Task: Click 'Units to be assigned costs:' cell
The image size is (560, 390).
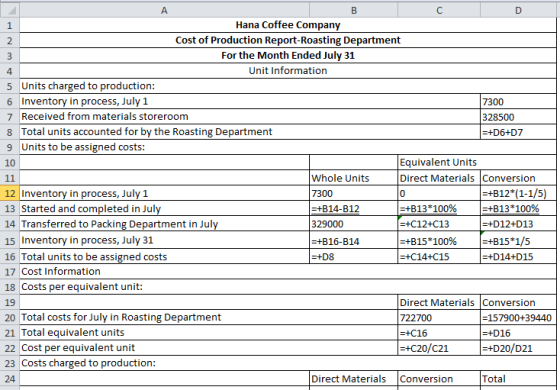Action: (288, 147)
